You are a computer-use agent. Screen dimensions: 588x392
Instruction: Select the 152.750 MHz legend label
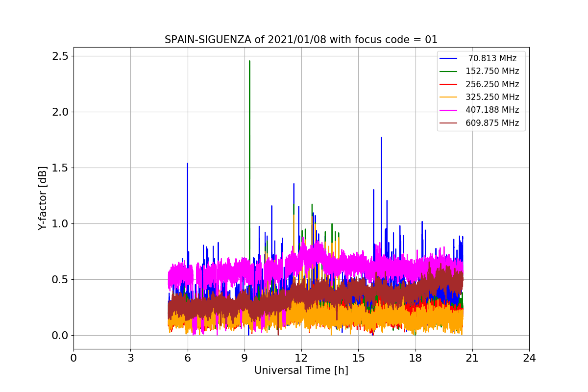492,71
